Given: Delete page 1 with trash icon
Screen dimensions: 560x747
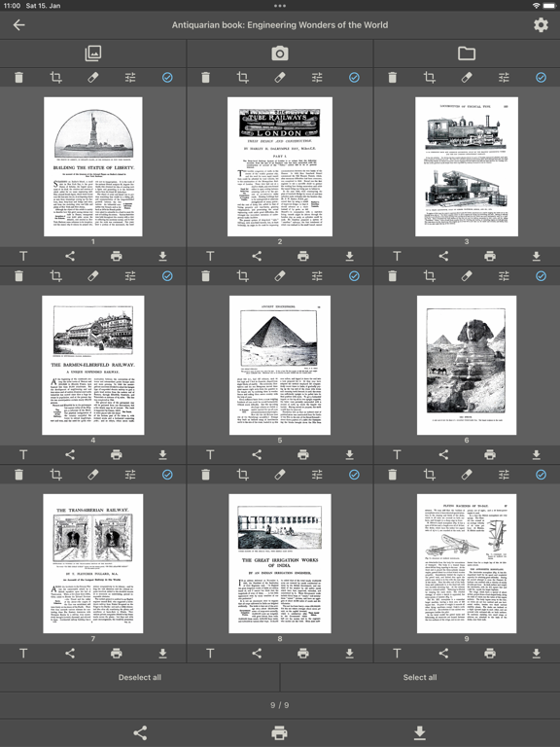Looking at the screenshot, I should click(x=18, y=77).
